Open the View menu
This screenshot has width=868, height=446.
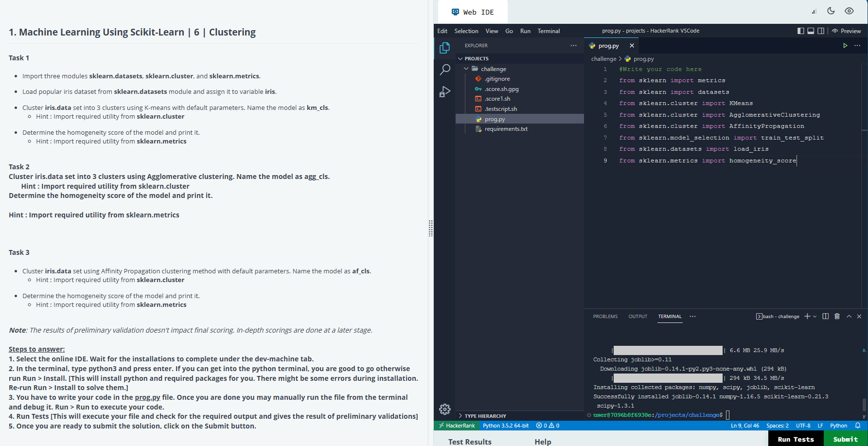[492, 31]
